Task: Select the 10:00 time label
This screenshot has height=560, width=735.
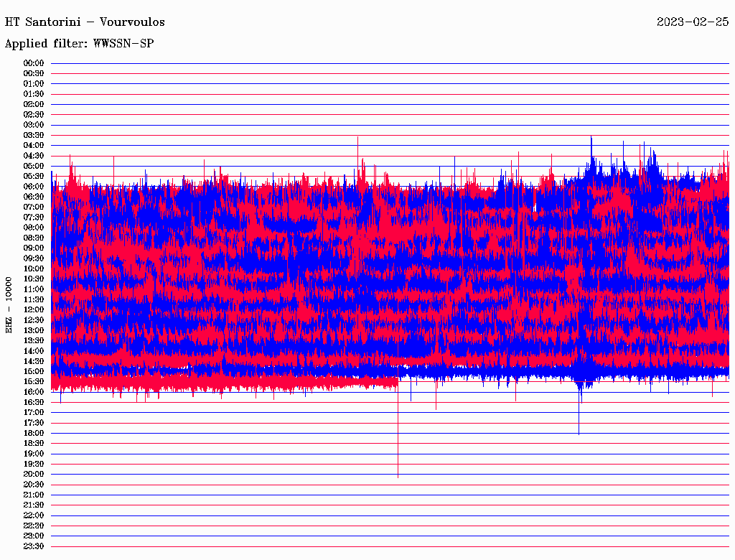Action: click(34, 269)
